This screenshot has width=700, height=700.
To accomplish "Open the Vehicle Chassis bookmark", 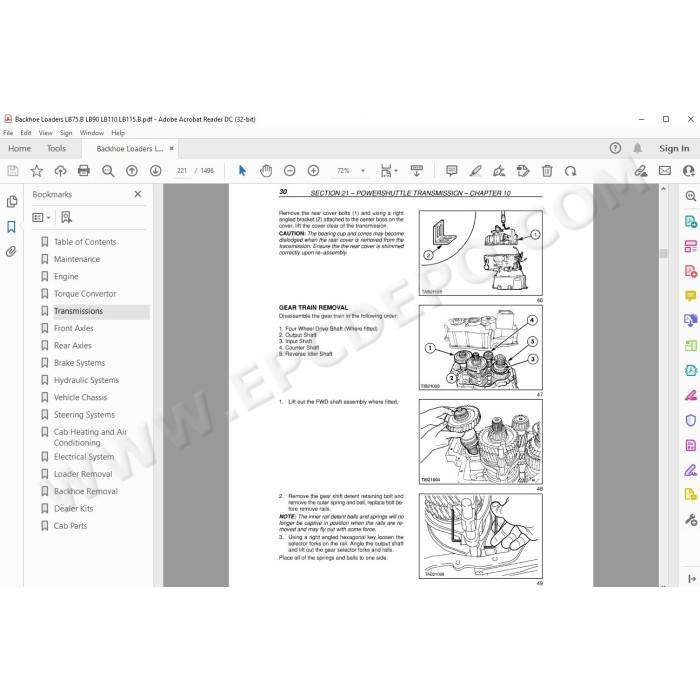I will pos(80,397).
